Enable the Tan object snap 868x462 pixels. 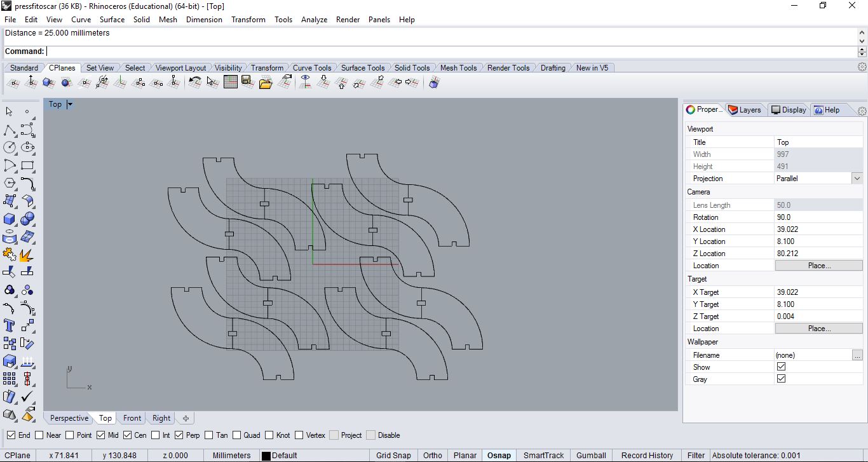(209, 435)
